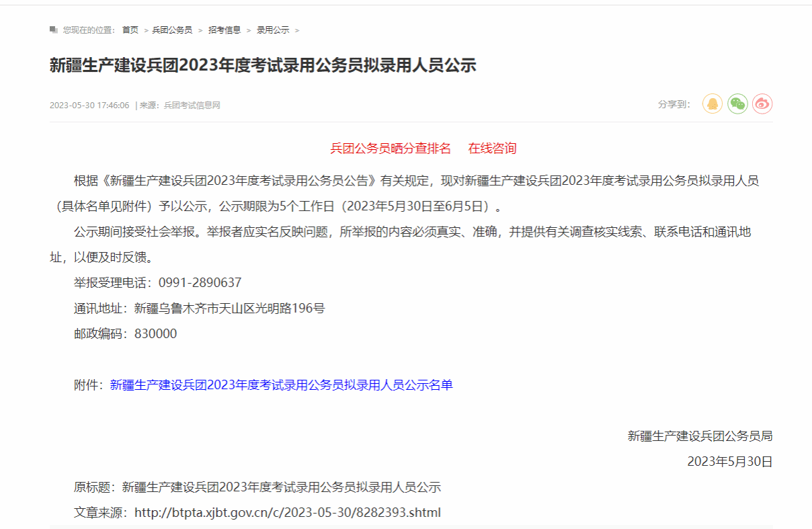Click the article headline at the top
Screen dimensions: 812x529
[263, 65]
